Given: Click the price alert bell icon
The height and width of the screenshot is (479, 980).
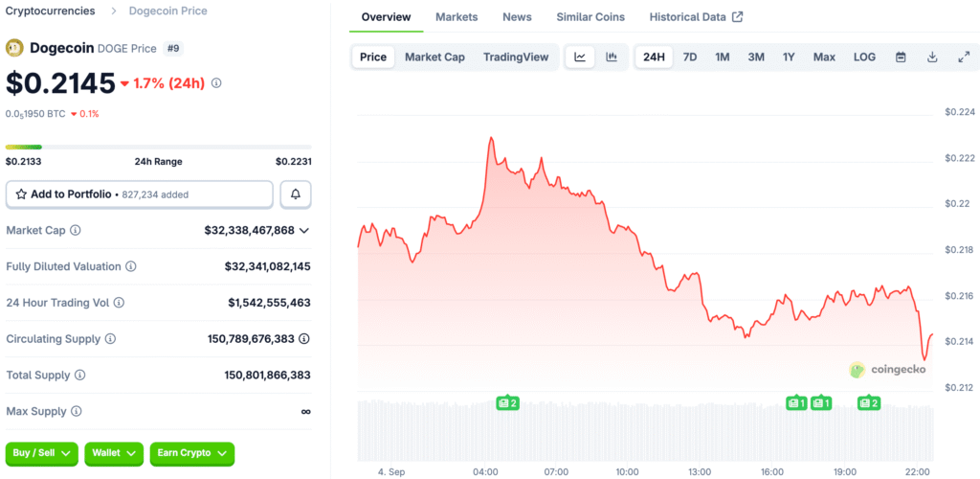Looking at the screenshot, I should 296,194.
